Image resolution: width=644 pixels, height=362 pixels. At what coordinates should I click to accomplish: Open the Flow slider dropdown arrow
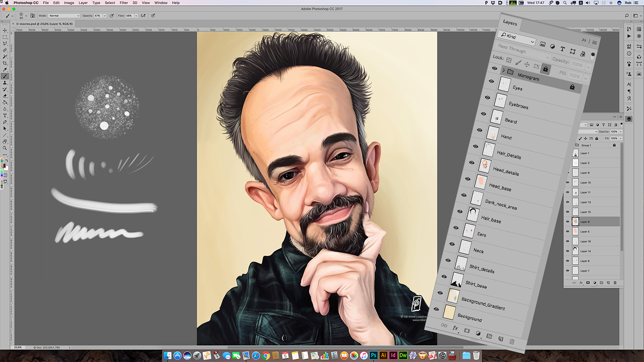click(x=136, y=16)
